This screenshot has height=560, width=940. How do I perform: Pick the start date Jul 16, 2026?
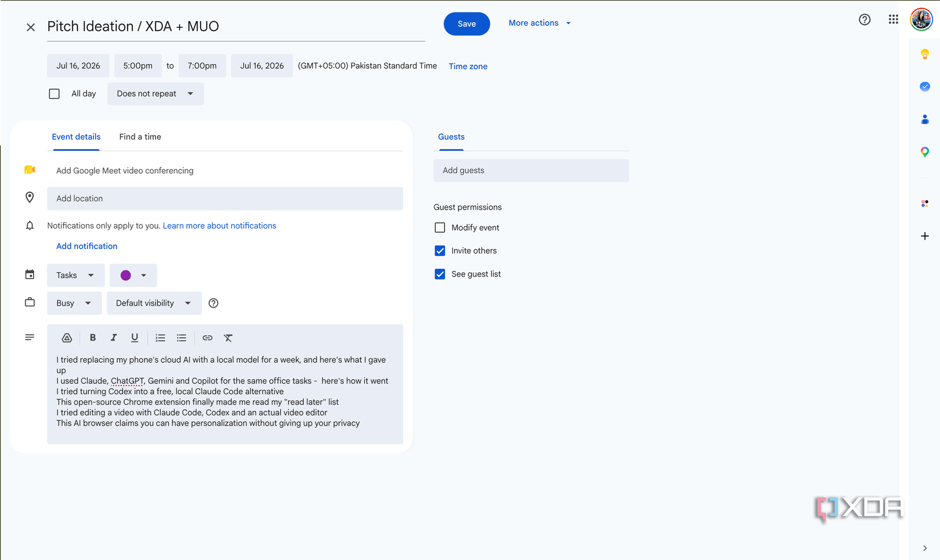pyautogui.click(x=78, y=66)
